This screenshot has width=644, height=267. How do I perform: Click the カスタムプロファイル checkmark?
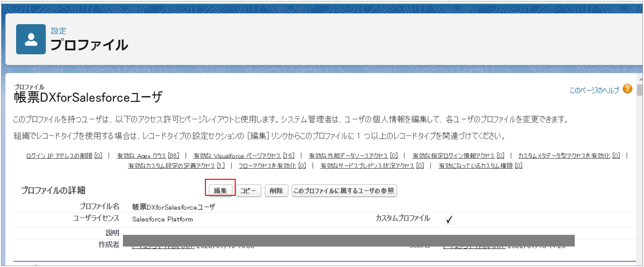point(449,220)
